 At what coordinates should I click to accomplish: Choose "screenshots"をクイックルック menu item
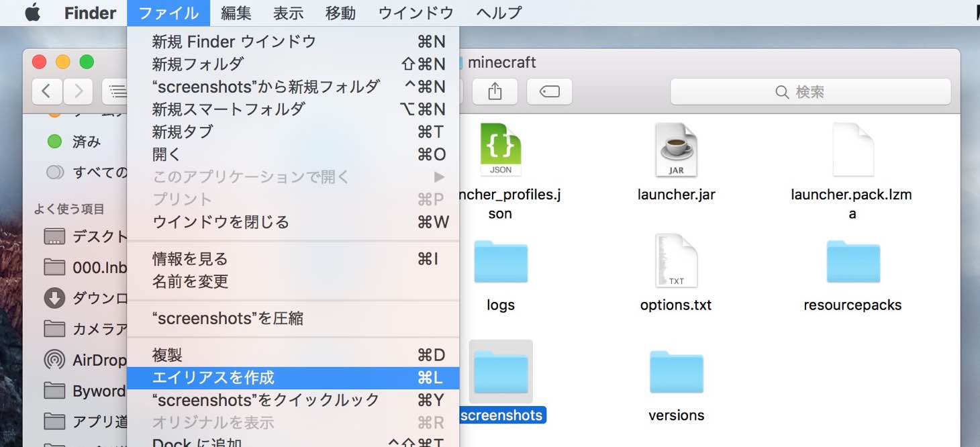(x=293, y=400)
